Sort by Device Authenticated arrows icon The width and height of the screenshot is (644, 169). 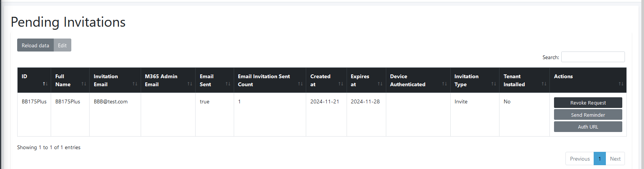tap(444, 84)
